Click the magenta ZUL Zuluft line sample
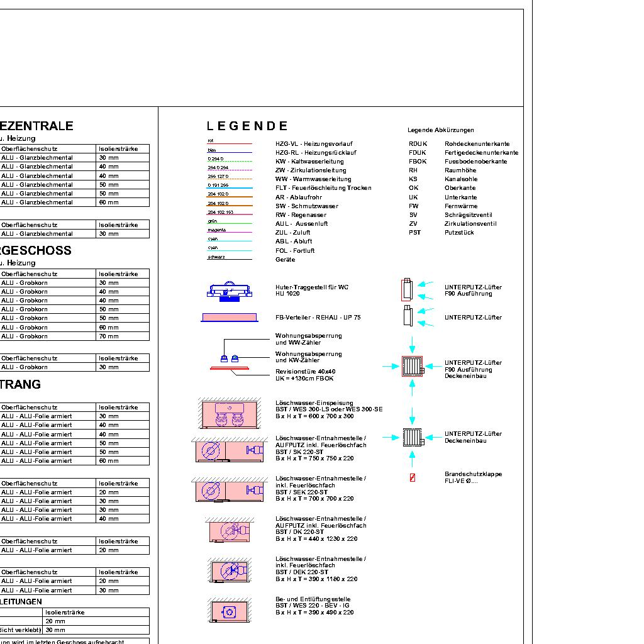Screen dimensions: 644x644 230,233
